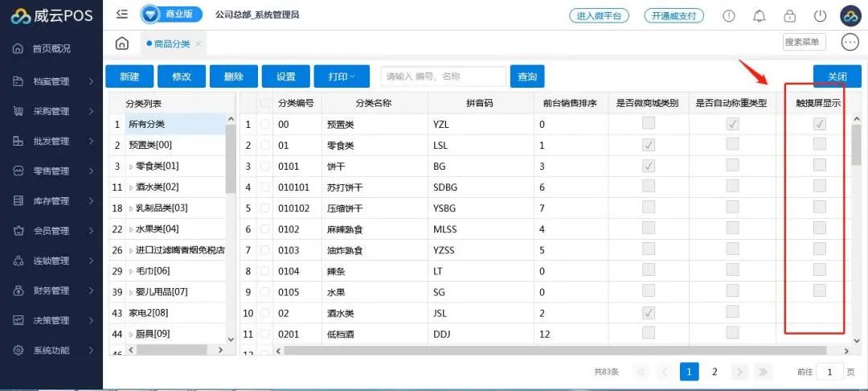Image resolution: width=868 pixels, height=391 pixels.
Task: Click the 查询 search button
Action: click(x=526, y=76)
